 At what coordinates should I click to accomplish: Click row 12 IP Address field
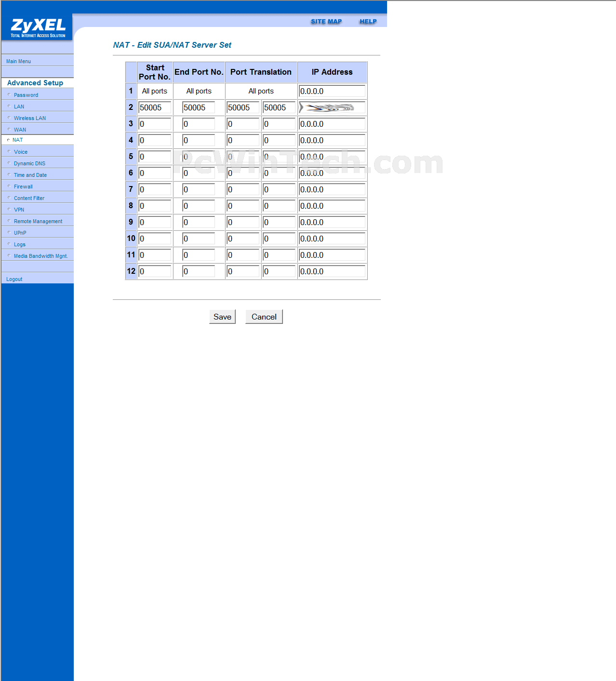click(x=332, y=271)
